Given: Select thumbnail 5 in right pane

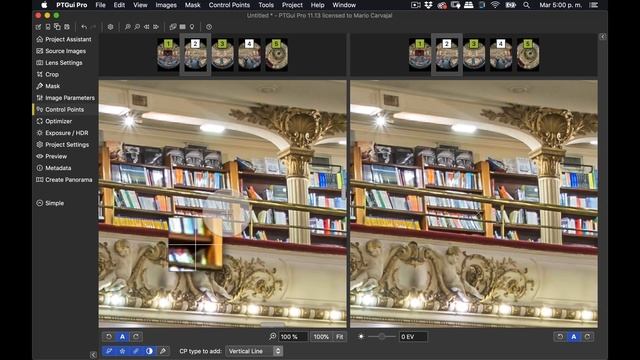Looking at the screenshot, I should (528, 55).
